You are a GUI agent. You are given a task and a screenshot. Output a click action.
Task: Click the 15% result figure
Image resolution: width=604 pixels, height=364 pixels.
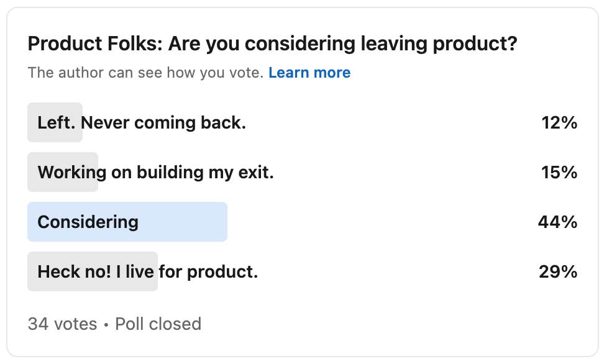(559, 172)
